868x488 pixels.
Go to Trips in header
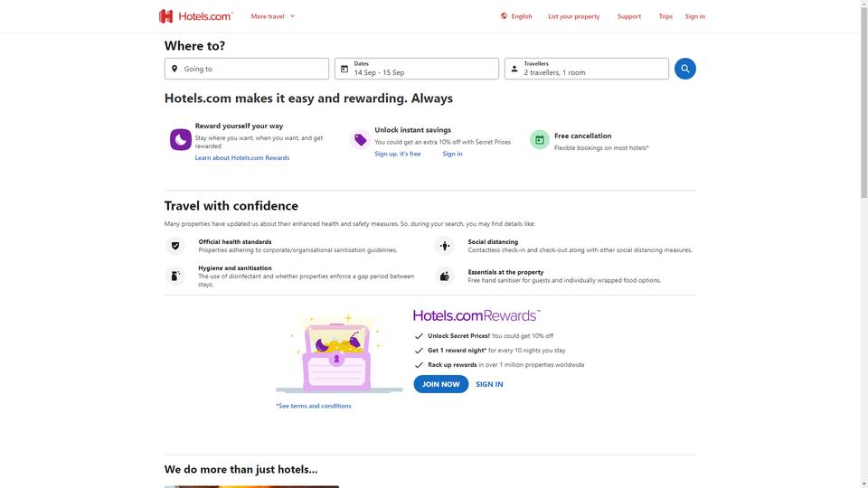click(x=665, y=16)
